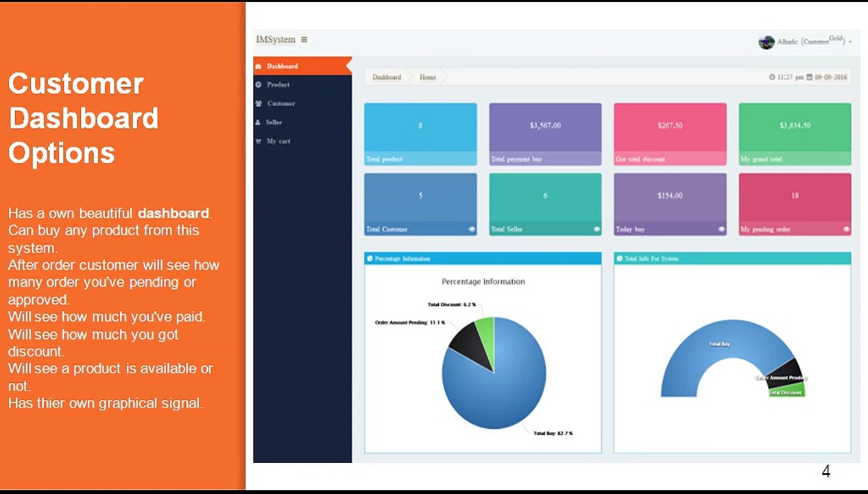Click the Product sidebar icon
868x494 pixels.
[x=258, y=85]
